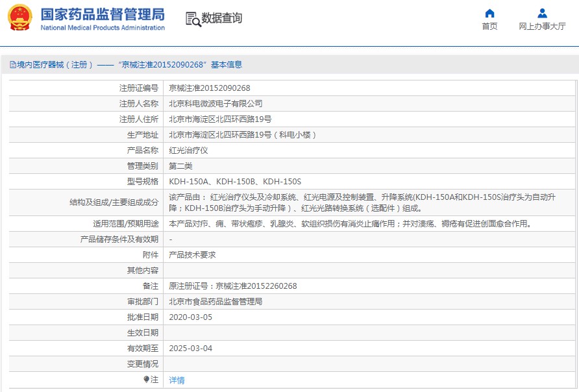
Task: Select expiry date 2025-03-04
Action: pyautogui.click(x=191, y=349)
